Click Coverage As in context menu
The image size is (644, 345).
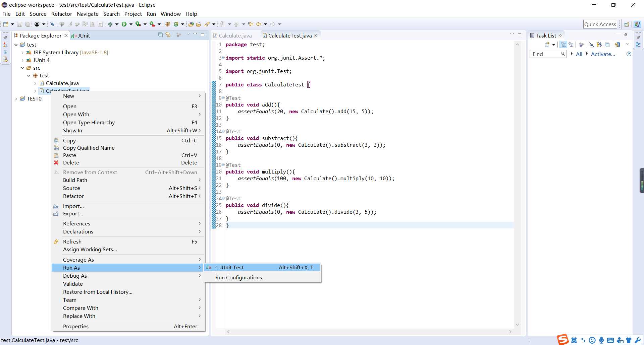click(128, 260)
